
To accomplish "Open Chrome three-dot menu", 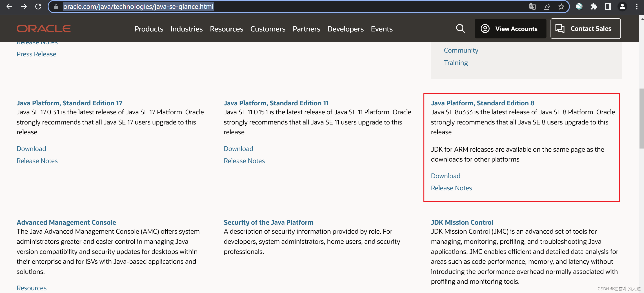I will tap(637, 7).
